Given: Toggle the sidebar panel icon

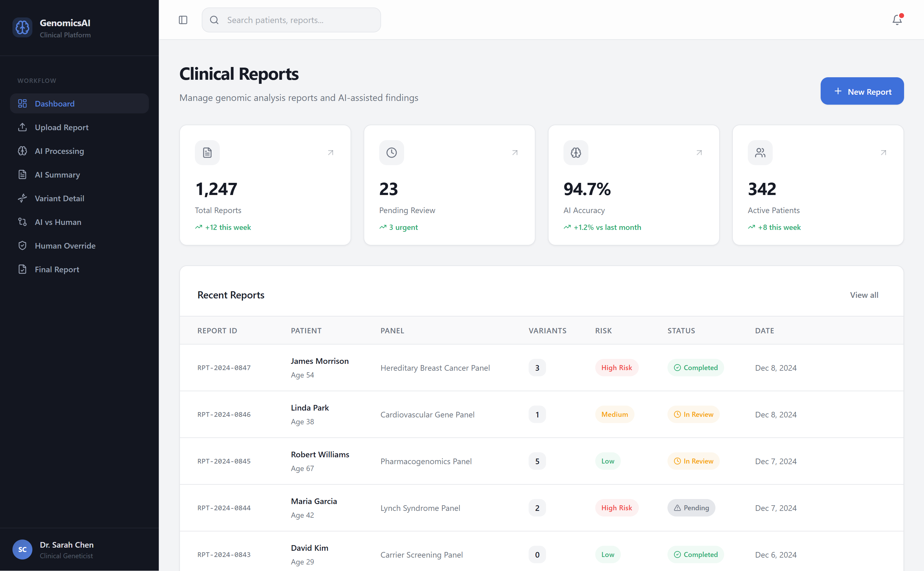Looking at the screenshot, I should [183, 20].
